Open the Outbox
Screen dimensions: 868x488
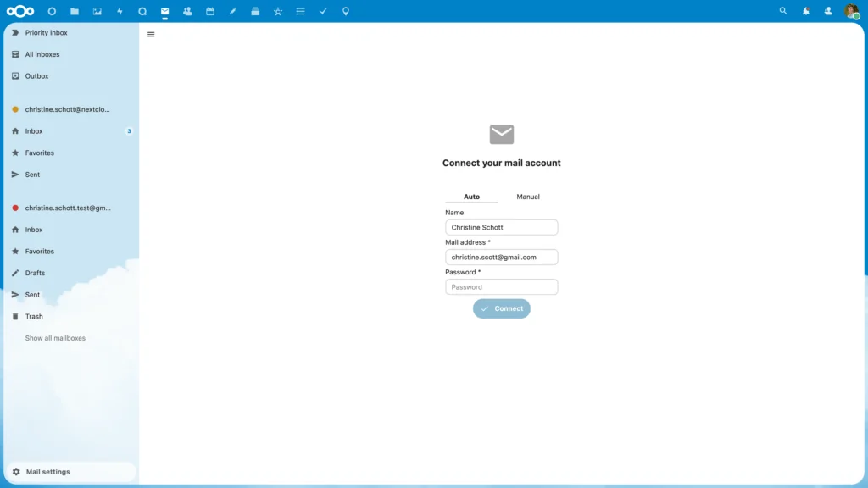71,75
